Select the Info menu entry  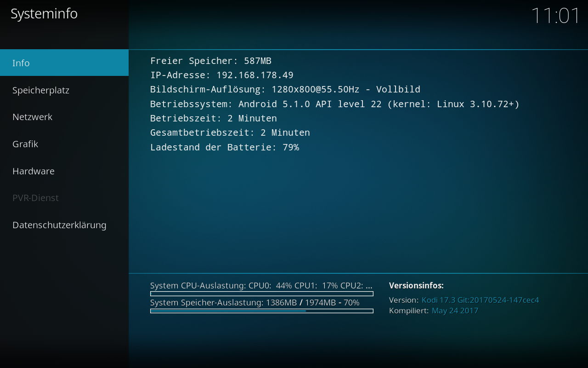click(x=64, y=63)
